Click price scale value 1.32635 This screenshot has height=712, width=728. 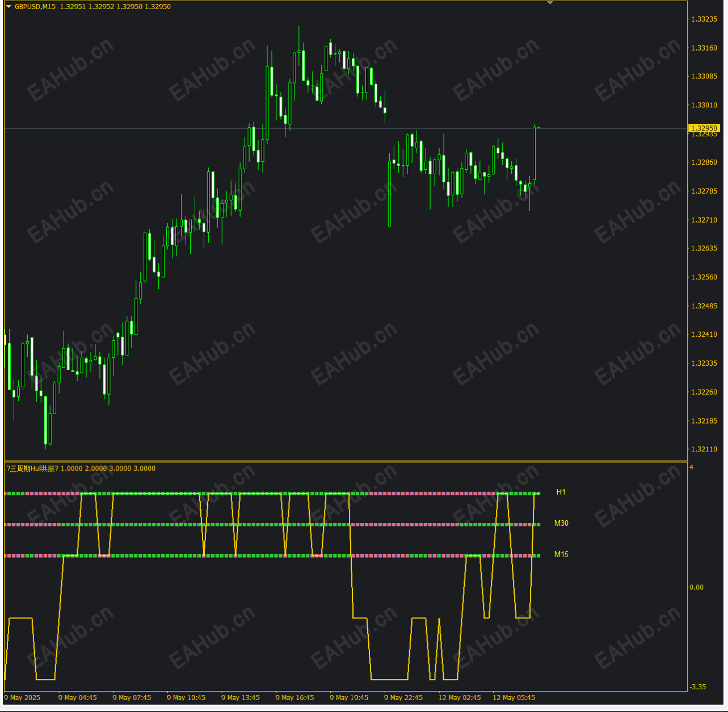(704, 248)
